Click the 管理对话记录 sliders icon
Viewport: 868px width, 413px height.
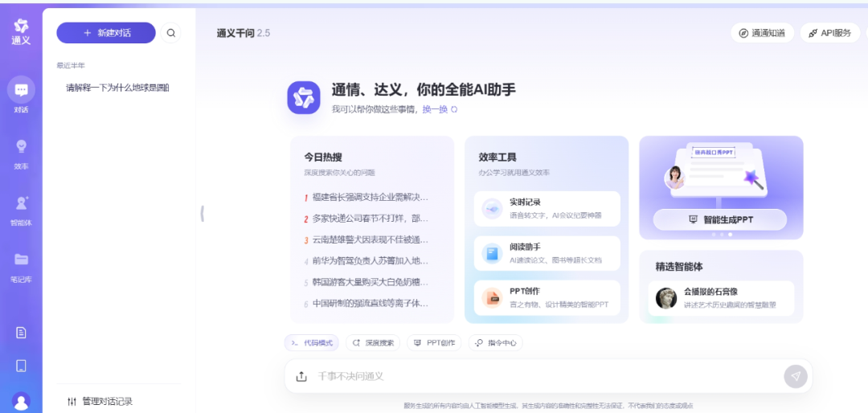click(x=72, y=402)
